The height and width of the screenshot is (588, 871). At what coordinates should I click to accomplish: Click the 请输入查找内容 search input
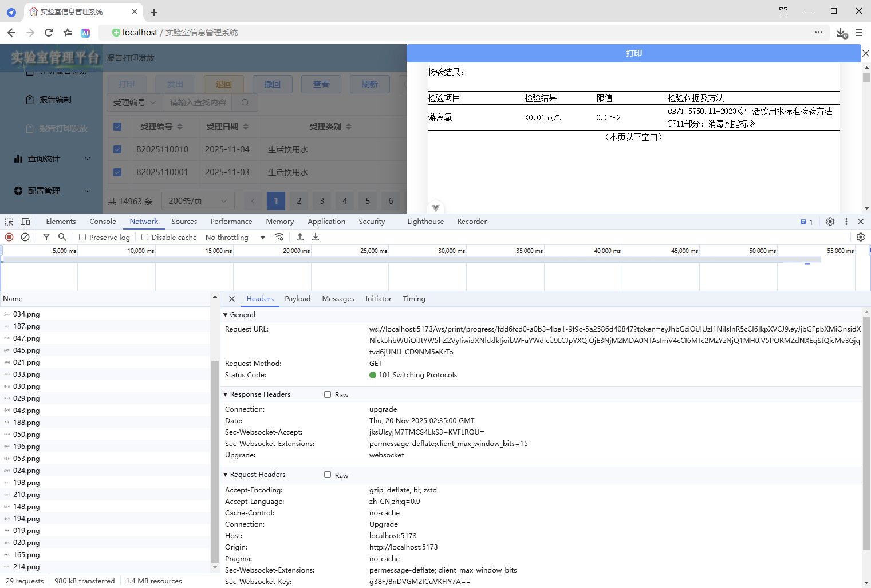pos(198,102)
